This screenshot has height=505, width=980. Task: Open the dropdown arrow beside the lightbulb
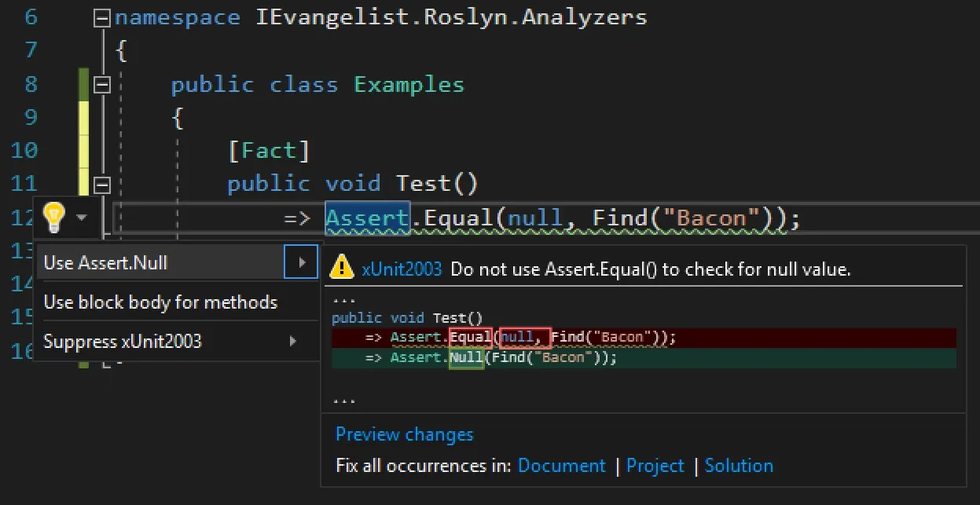[82, 217]
